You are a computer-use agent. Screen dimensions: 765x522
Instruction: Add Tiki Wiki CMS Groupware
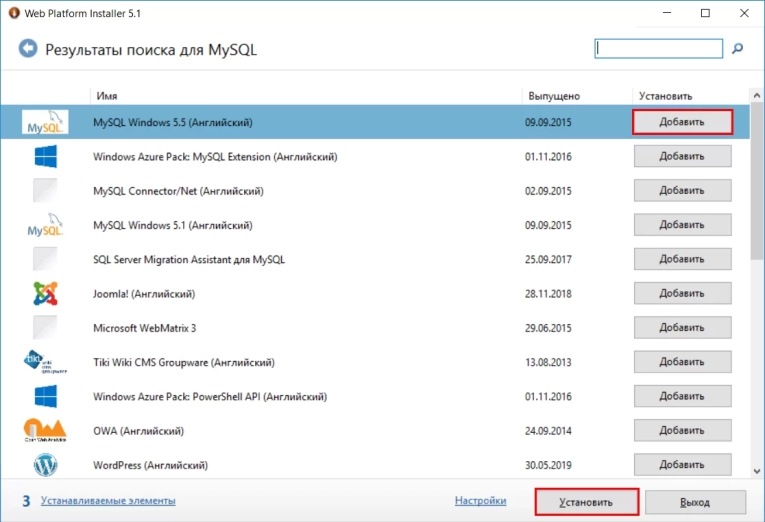point(683,362)
